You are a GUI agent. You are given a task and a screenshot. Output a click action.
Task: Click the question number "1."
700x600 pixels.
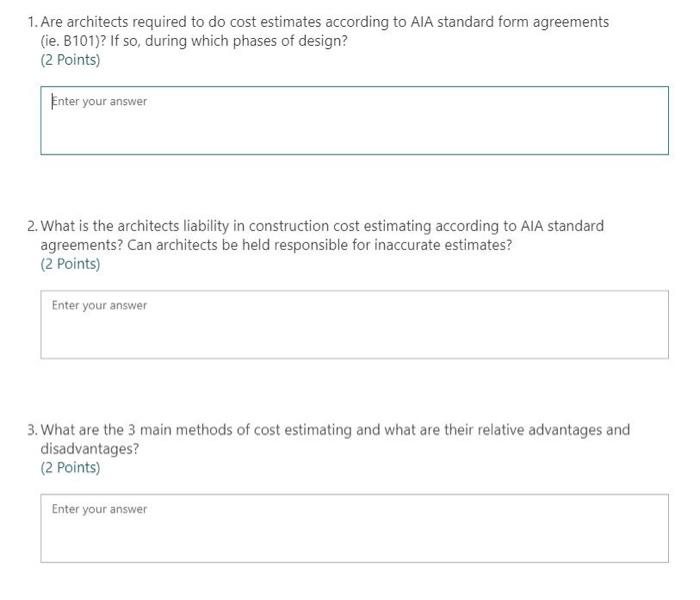[x=33, y=22]
